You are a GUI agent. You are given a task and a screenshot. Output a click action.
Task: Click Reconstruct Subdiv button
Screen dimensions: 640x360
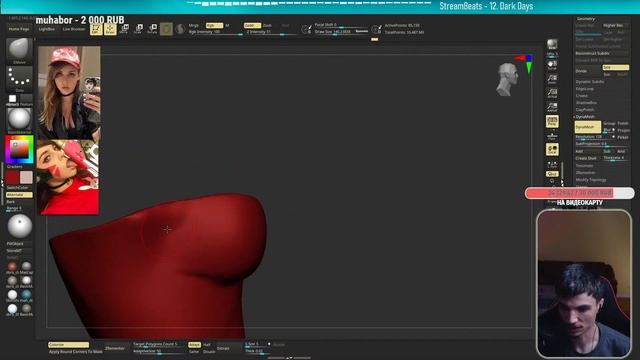pos(602,53)
